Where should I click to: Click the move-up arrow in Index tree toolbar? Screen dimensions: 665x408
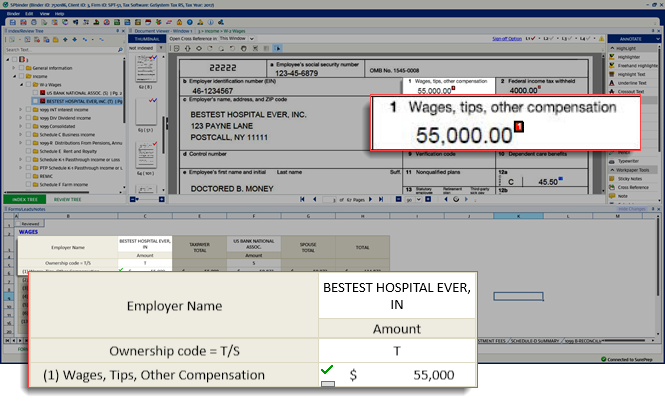tap(65, 39)
